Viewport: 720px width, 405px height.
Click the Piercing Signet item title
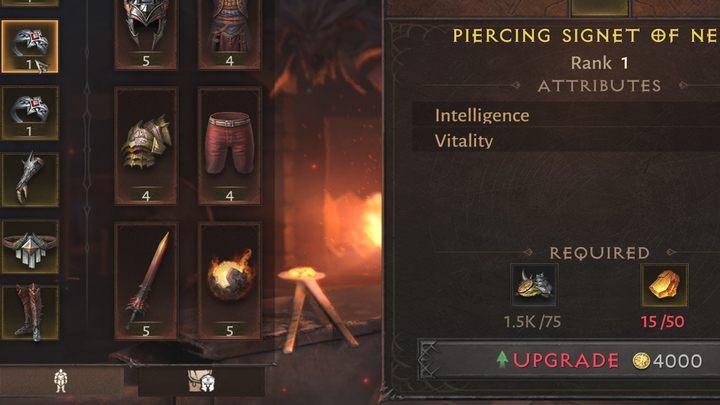pos(586,36)
